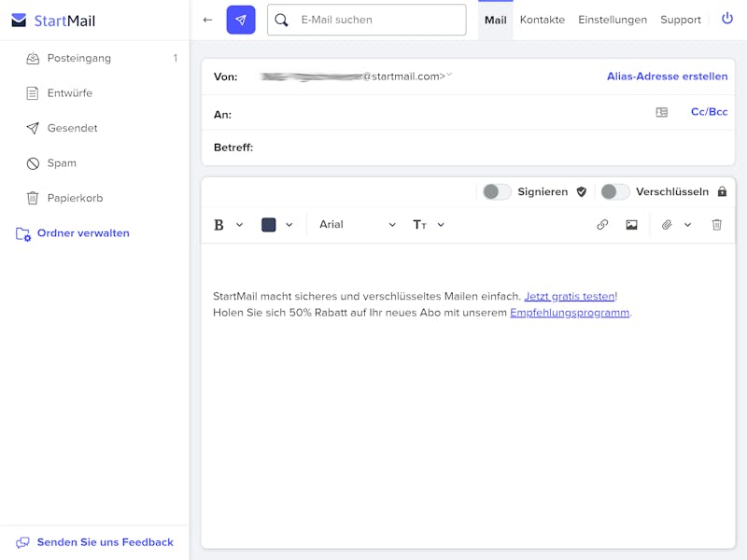Send the email with paper plane button
747x560 pixels.
pos(241,20)
